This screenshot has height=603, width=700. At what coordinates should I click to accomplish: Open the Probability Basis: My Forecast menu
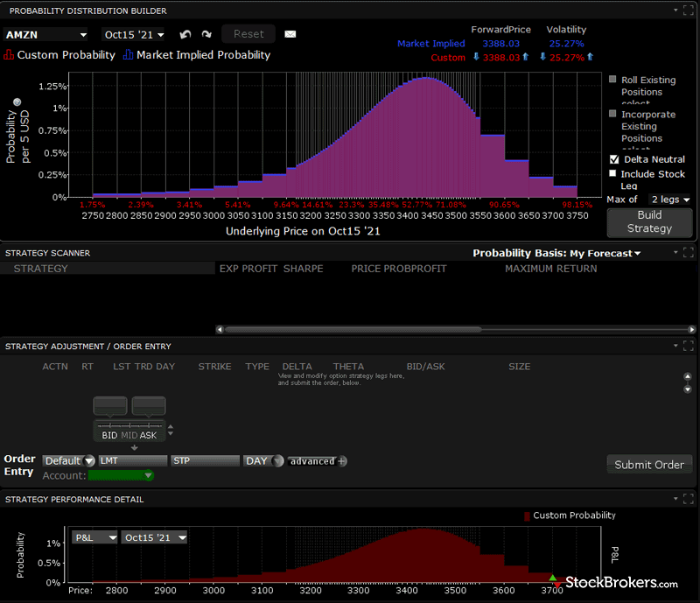point(556,254)
